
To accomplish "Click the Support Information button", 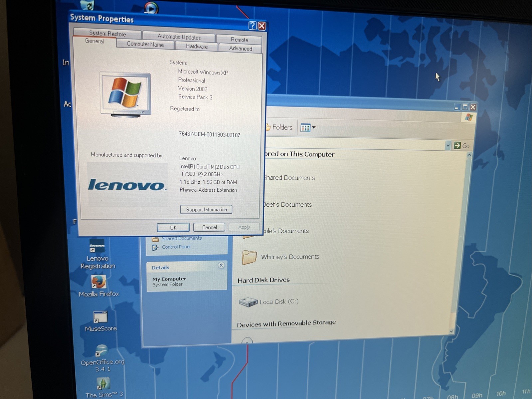I will point(206,209).
